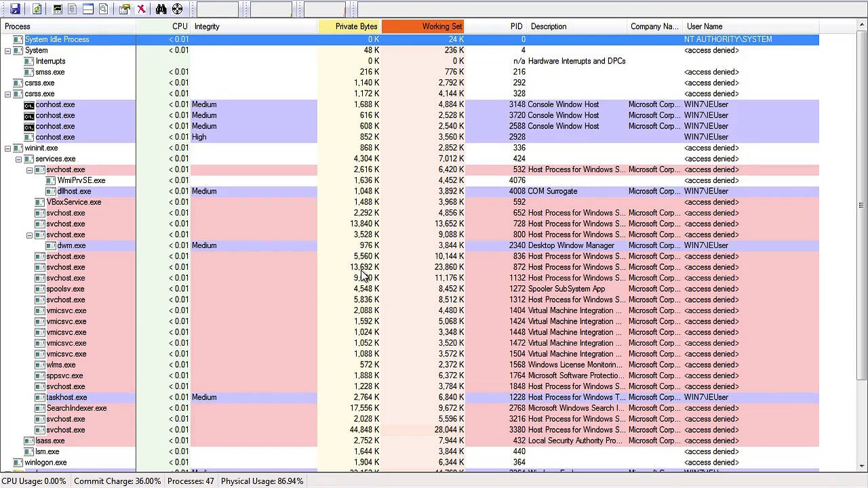Viewport: 868px width, 488px height.
Task: Click the SearchIndexer.exe process icon
Action: coord(40,408)
